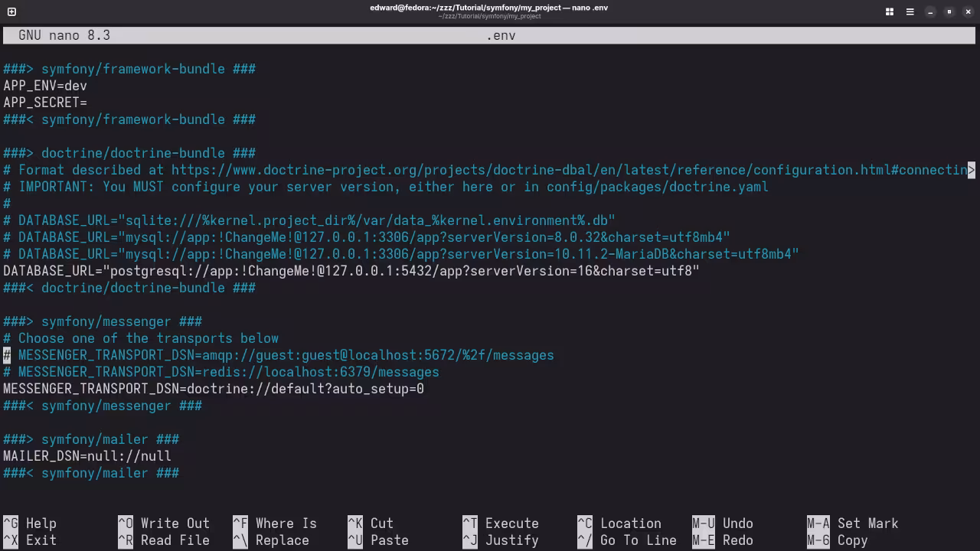Open the terminal hamburger menu
The width and height of the screenshot is (980, 551).
(x=910, y=11)
